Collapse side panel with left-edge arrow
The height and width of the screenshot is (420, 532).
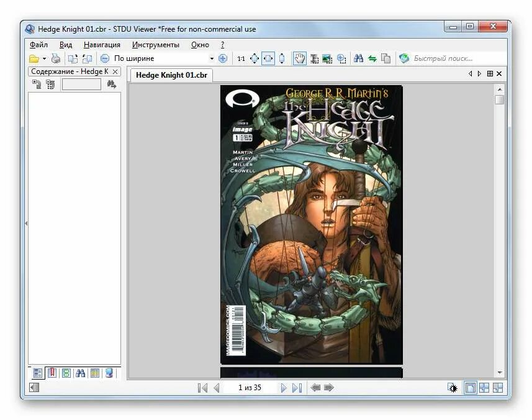click(x=26, y=224)
